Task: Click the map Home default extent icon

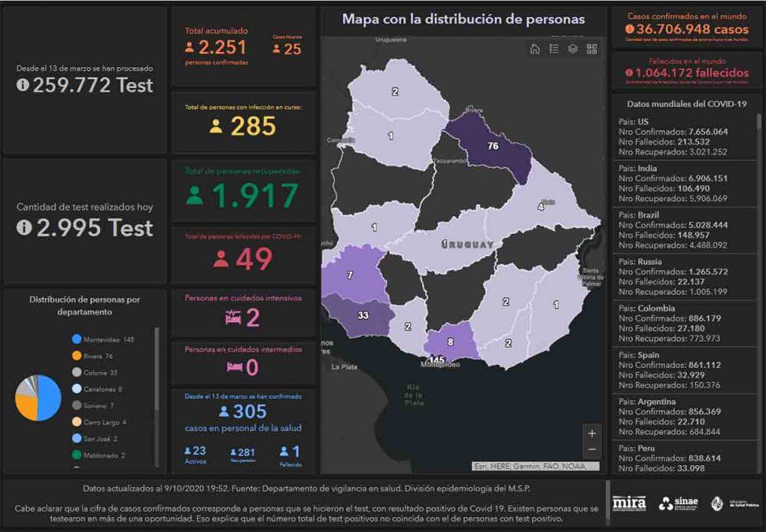Action: (x=535, y=49)
